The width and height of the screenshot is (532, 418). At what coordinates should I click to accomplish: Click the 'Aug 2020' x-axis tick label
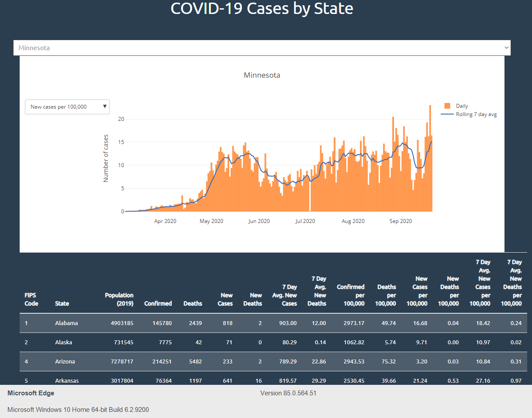353,221
